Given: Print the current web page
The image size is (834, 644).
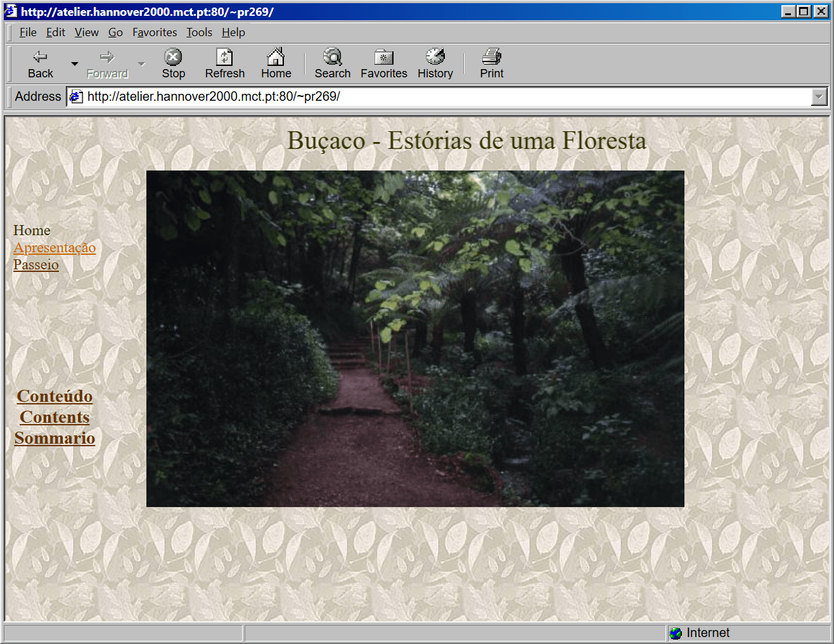Looking at the screenshot, I should 491,64.
